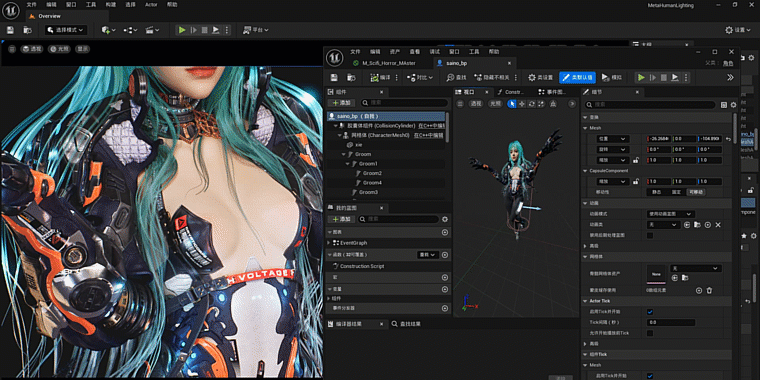Select the xie component

point(358,145)
